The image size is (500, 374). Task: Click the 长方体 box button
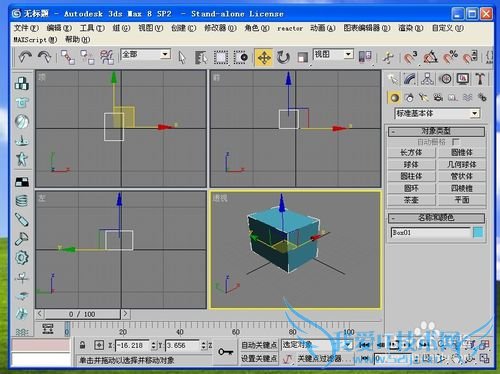[411, 152]
